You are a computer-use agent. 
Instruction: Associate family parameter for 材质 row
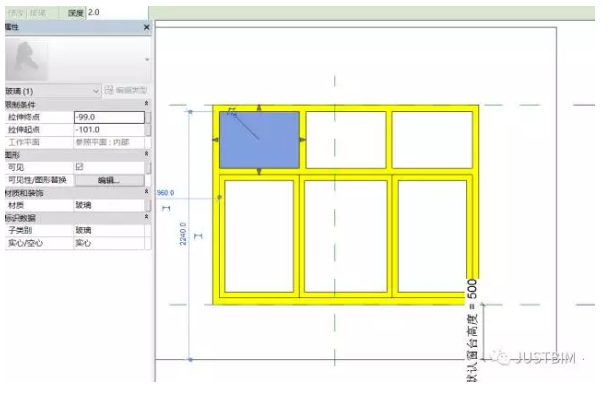148,205
